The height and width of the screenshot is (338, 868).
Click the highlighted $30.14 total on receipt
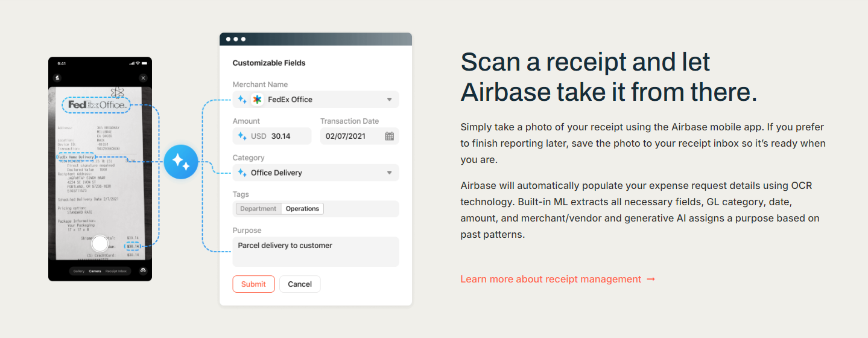coord(133,246)
